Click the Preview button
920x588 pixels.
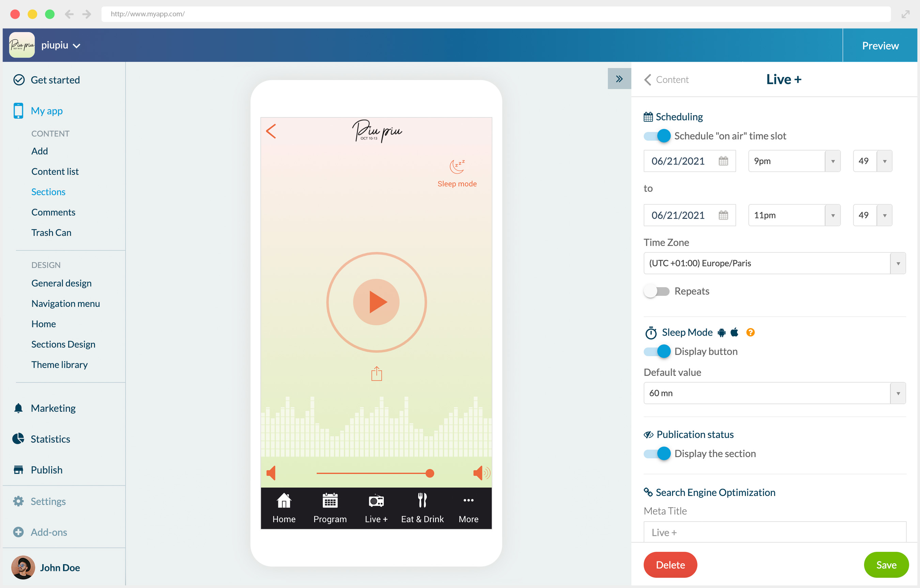tap(880, 45)
